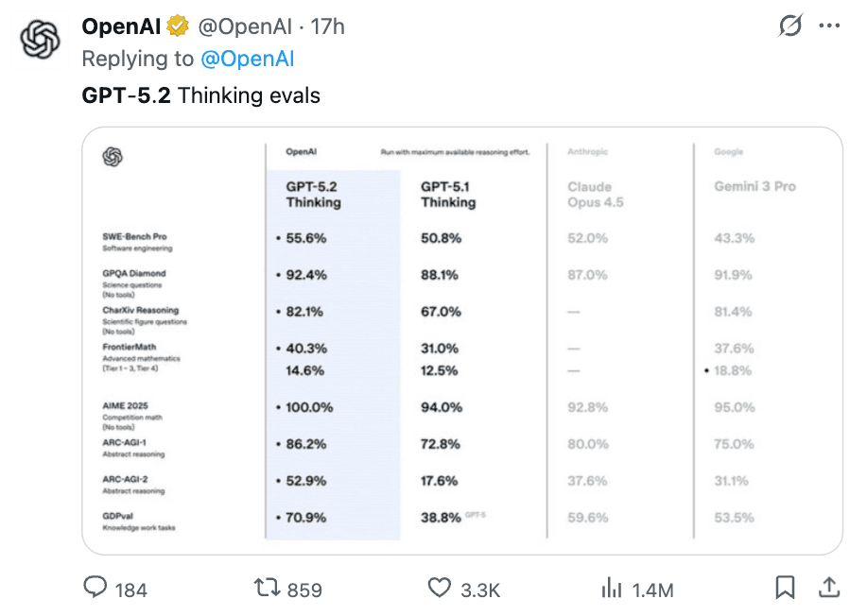867x616 pixels.
Task: Click the Grok slashed-circle icon
Action: click(790, 27)
